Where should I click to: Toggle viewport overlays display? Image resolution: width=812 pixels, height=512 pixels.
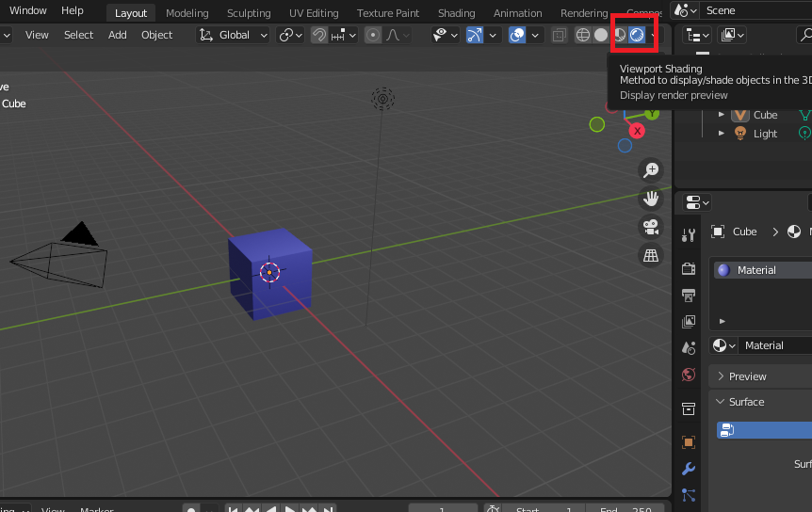pos(517,35)
